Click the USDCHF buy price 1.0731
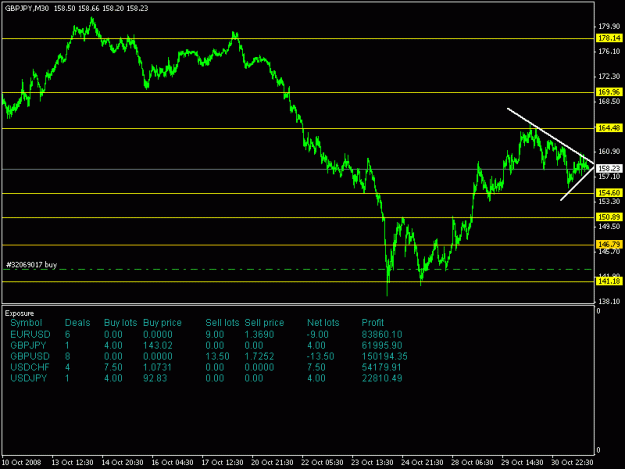The height and width of the screenshot is (469, 625). [x=158, y=367]
